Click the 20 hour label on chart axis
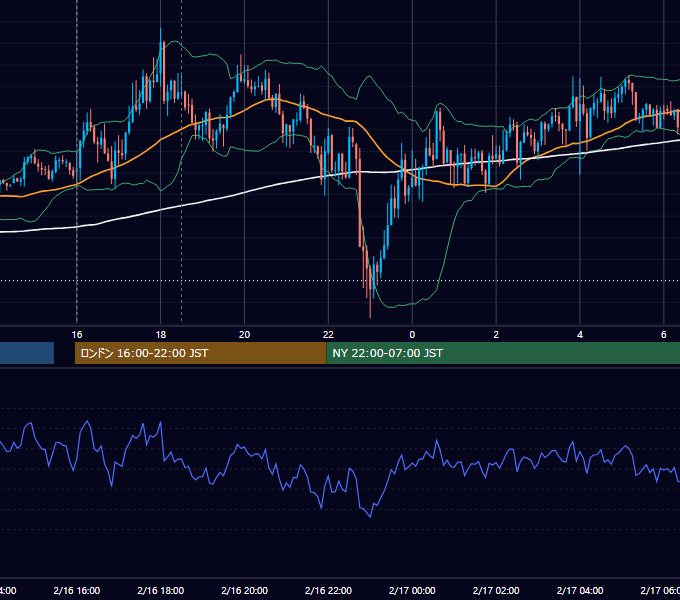The height and width of the screenshot is (600, 680). [245, 335]
